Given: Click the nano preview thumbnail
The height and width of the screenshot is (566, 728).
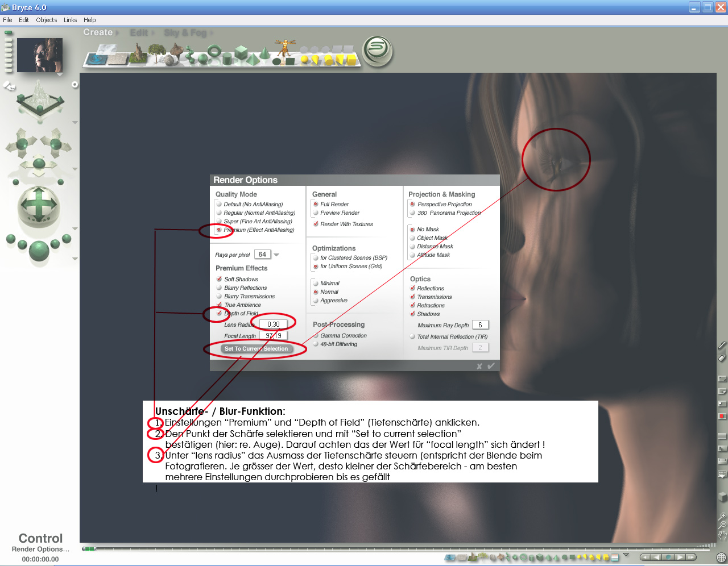Looking at the screenshot, I should click(40, 55).
